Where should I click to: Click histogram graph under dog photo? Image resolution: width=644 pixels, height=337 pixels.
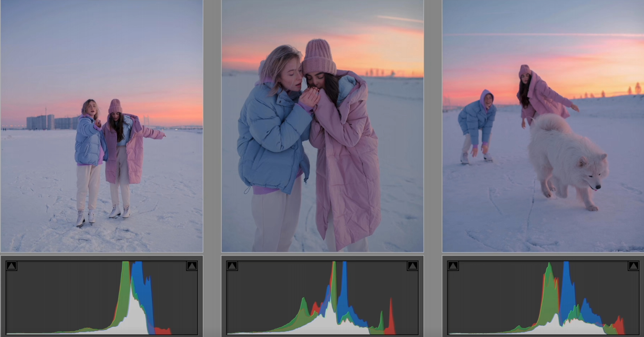click(543, 297)
